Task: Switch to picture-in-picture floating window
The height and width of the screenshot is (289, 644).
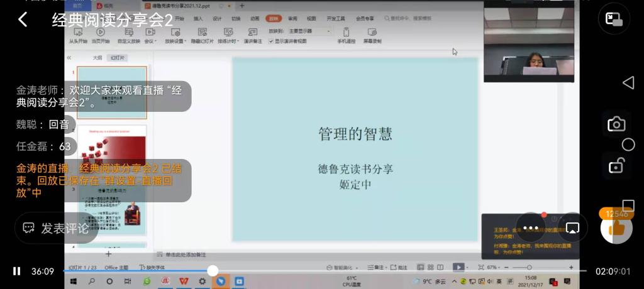Action: tap(614, 19)
